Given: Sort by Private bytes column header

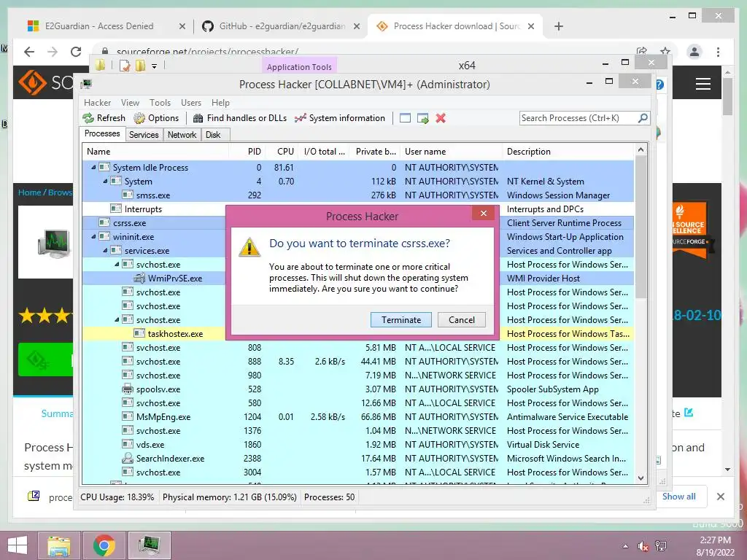Looking at the screenshot, I should coord(375,152).
